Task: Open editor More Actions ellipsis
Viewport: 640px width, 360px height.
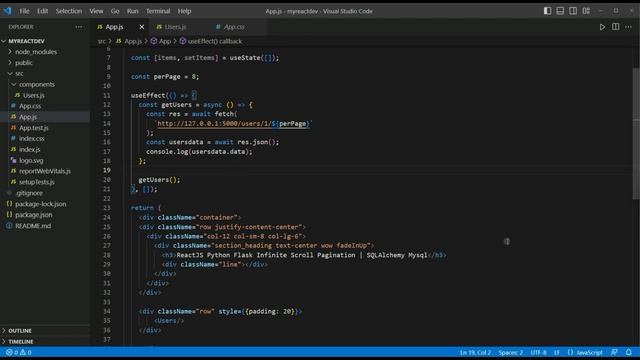Action: [x=628, y=27]
